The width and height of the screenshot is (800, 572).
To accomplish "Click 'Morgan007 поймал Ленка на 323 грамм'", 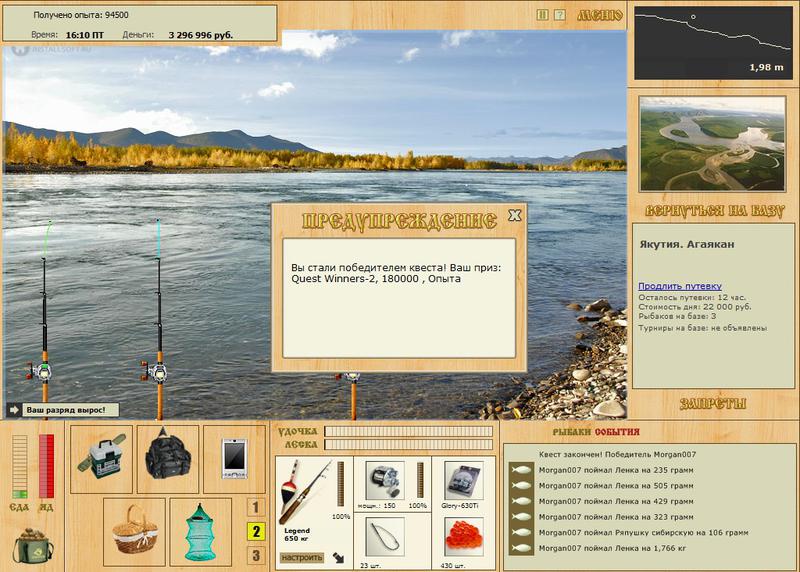I will (616, 517).
